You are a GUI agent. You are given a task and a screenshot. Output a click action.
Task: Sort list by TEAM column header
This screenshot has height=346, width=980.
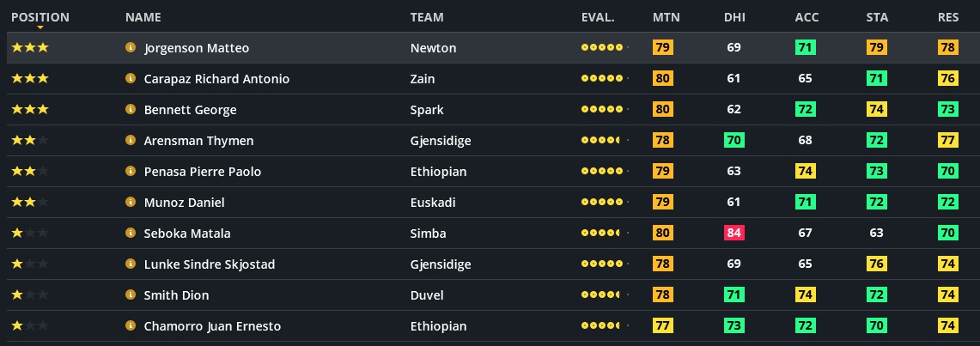[427, 17]
